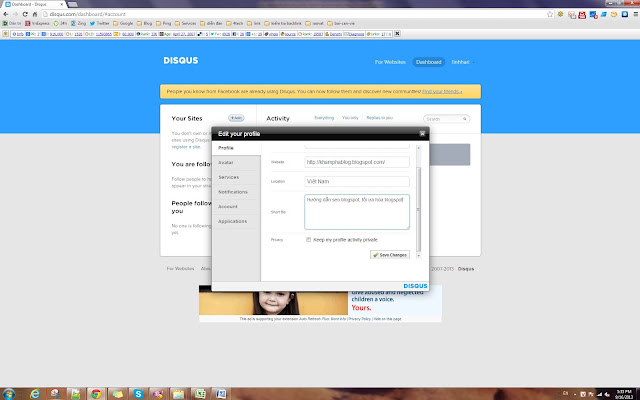
Task: Open the browser home page icon
Action: point(35,14)
